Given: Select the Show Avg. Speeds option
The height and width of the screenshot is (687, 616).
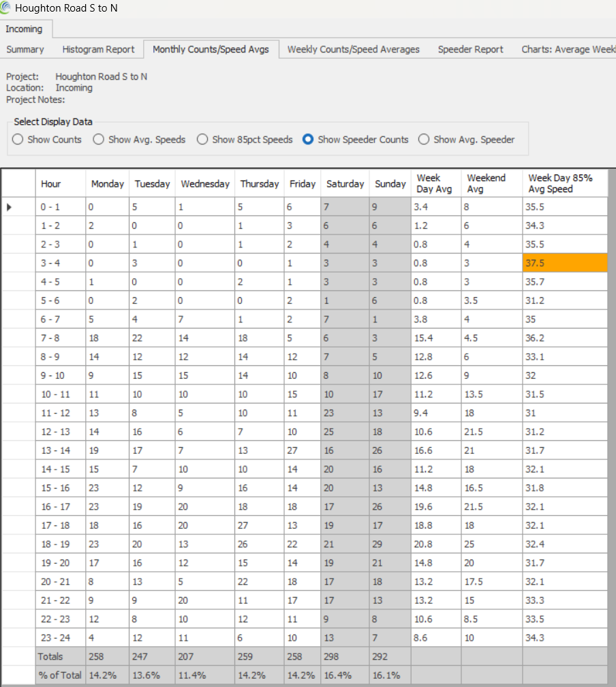Looking at the screenshot, I should coord(99,139).
